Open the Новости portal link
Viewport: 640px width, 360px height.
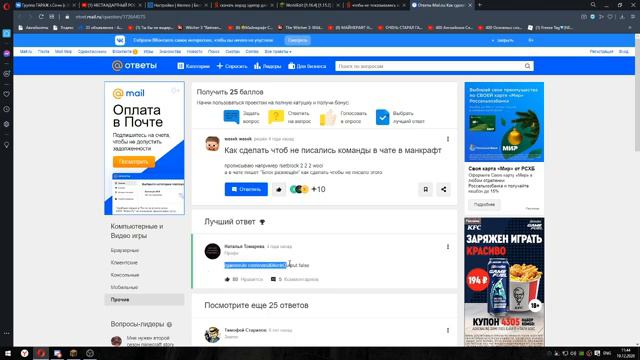coord(194,52)
